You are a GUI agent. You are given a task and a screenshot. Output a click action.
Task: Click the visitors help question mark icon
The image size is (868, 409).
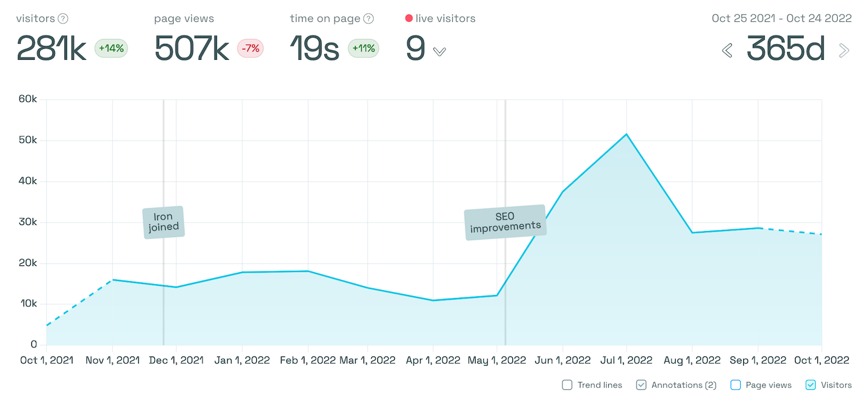click(64, 18)
